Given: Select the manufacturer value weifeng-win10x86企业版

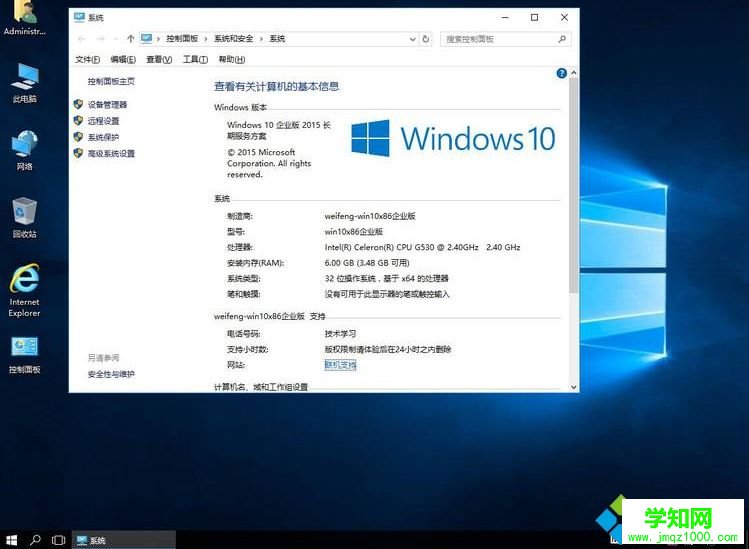Looking at the screenshot, I should tap(370, 216).
